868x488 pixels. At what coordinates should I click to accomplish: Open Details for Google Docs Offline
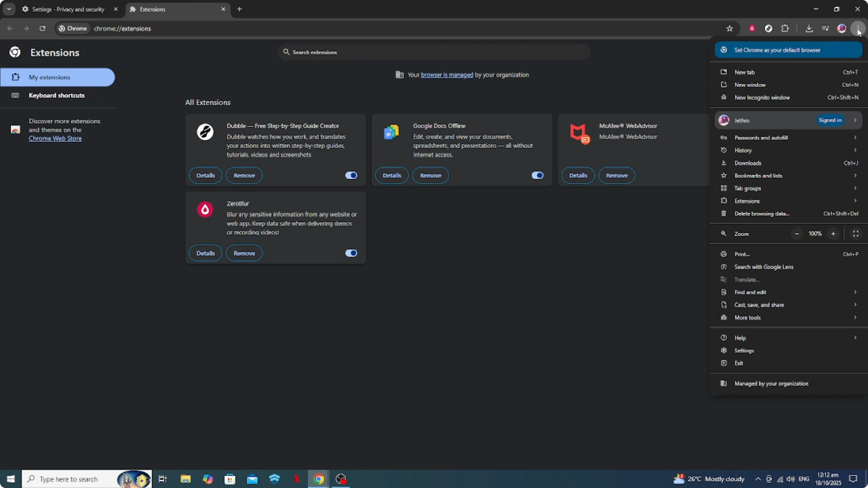pyautogui.click(x=392, y=175)
